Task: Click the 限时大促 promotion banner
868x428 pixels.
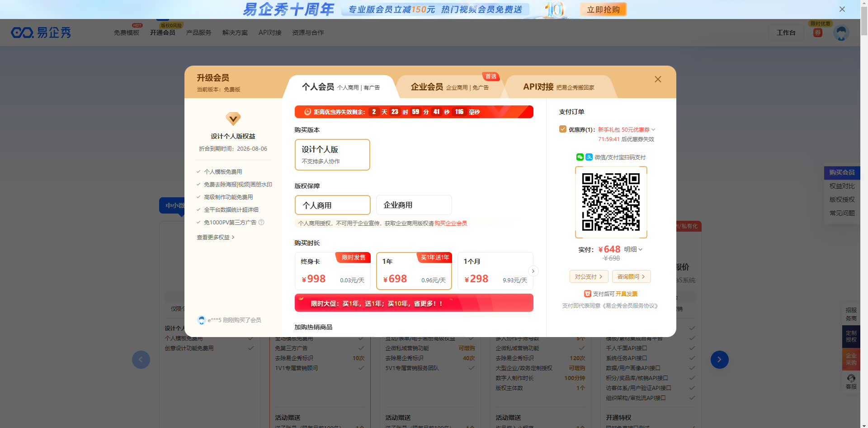Action: pos(414,303)
